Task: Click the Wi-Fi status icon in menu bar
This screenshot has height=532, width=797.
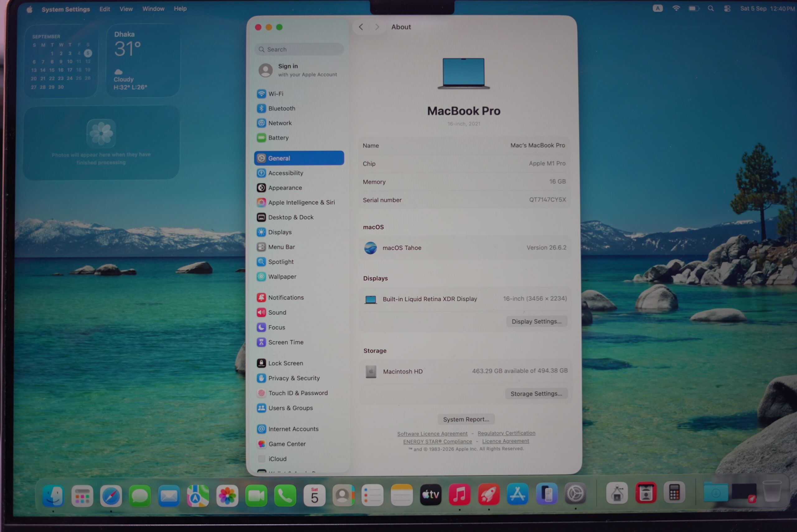Action: [676, 8]
